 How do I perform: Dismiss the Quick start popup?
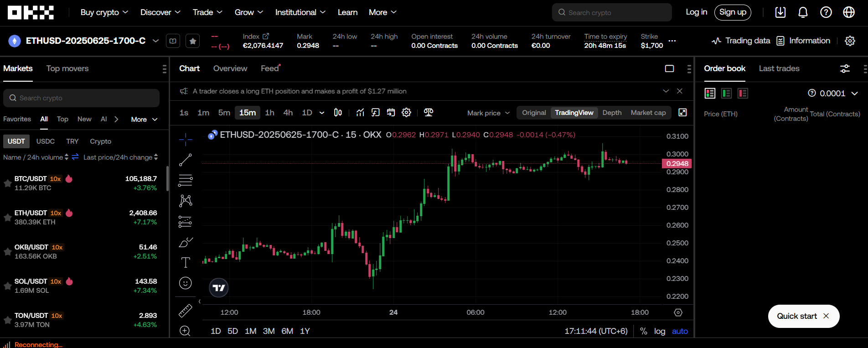tap(826, 316)
